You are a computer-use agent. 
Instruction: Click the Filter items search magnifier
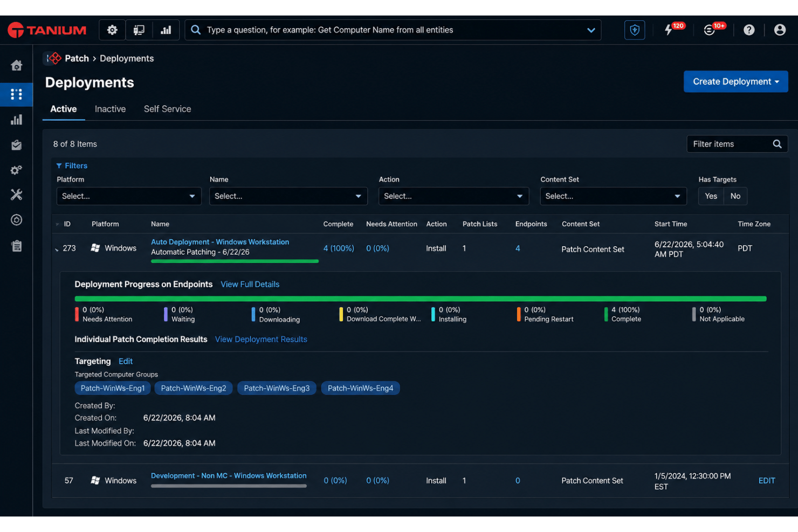tap(777, 144)
